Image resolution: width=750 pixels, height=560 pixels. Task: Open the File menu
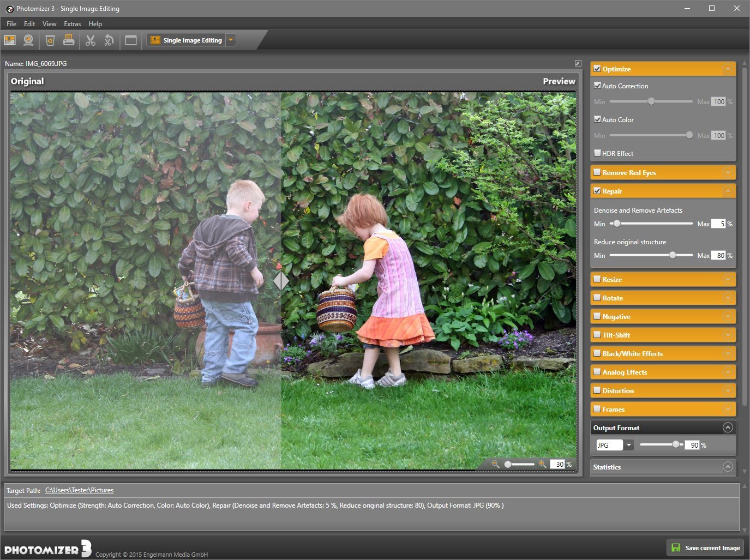(x=11, y=24)
